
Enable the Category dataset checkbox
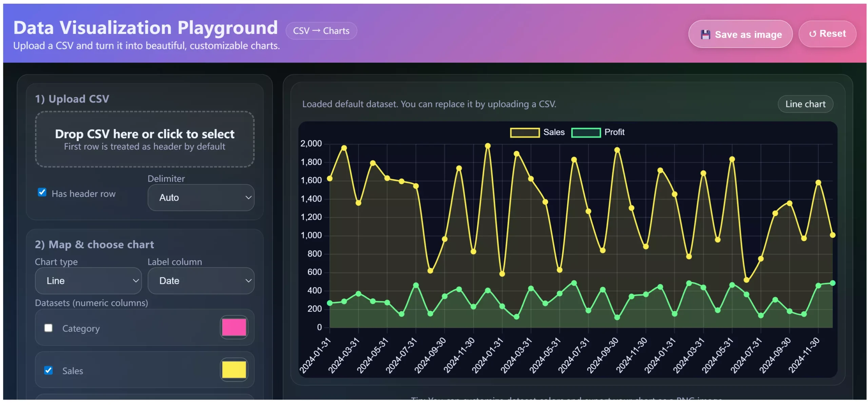(48, 328)
